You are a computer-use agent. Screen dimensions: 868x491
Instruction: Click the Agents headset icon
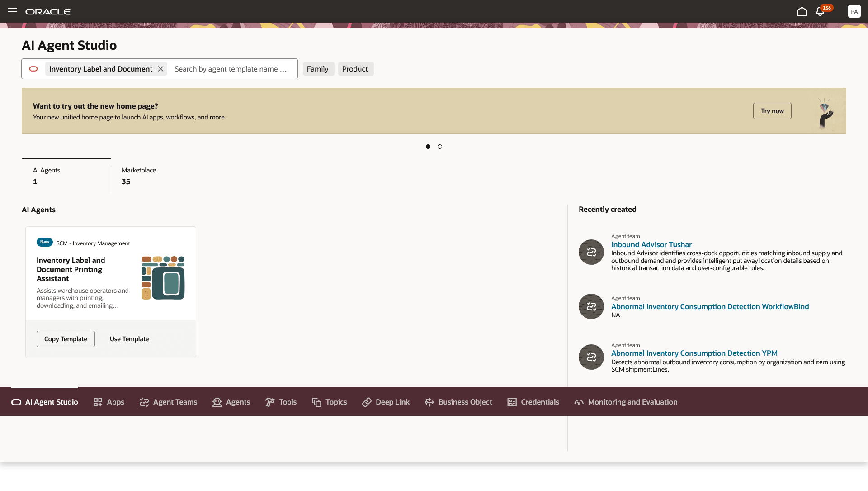click(x=217, y=402)
